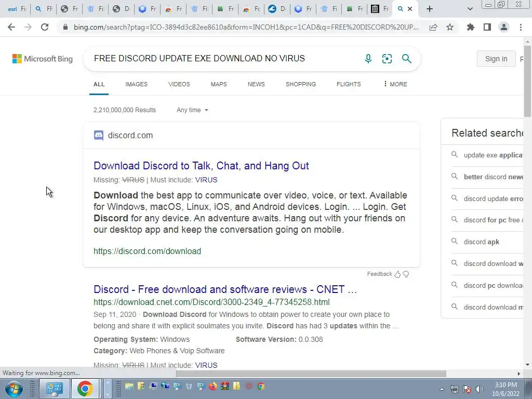The width and height of the screenshot is (532, 399).
Task: Click inside the Bing search box
Action: point(224,58)
